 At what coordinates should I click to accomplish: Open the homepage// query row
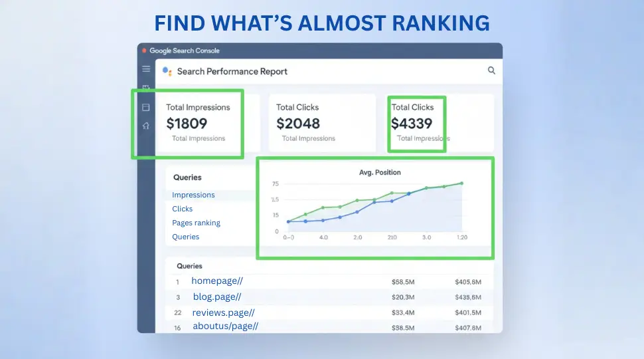point(216,281)
